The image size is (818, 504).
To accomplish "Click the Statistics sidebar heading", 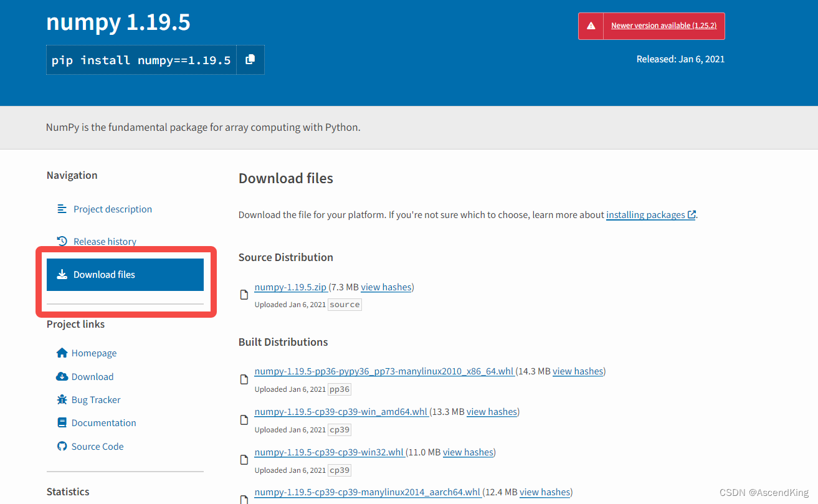I will click(x=68, y=492).
